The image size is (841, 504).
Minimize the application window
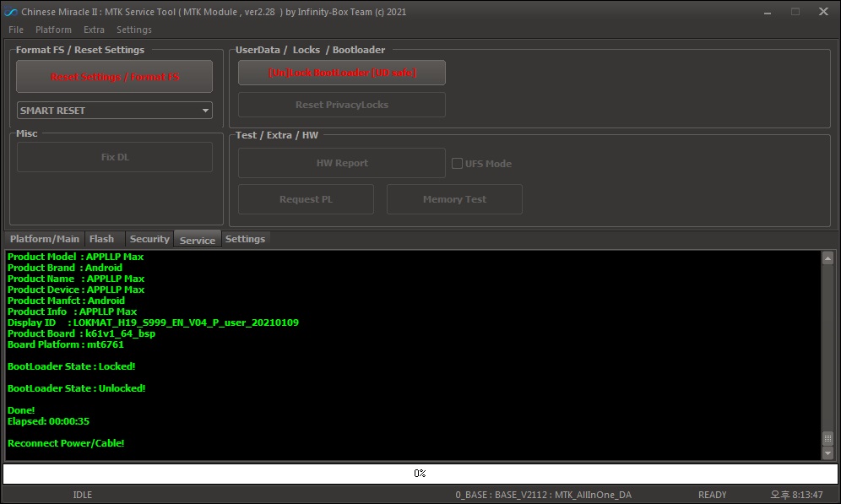point(768,12)
